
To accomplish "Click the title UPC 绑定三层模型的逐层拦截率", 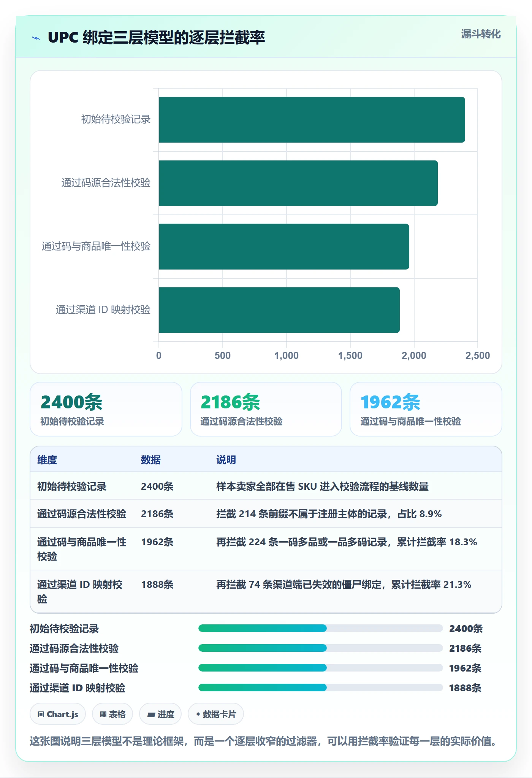I will click(156, 38).
